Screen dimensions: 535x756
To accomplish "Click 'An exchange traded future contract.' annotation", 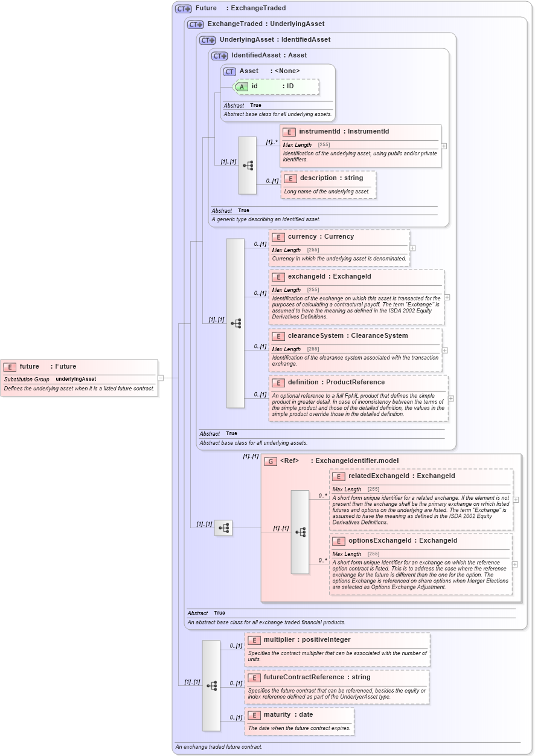I will coord(219,747).
